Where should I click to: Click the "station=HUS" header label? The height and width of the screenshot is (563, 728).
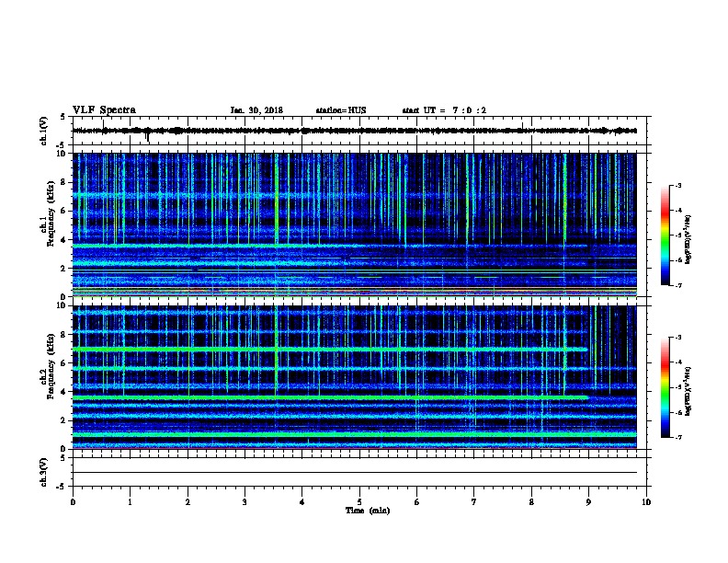[x=341, y=110]
